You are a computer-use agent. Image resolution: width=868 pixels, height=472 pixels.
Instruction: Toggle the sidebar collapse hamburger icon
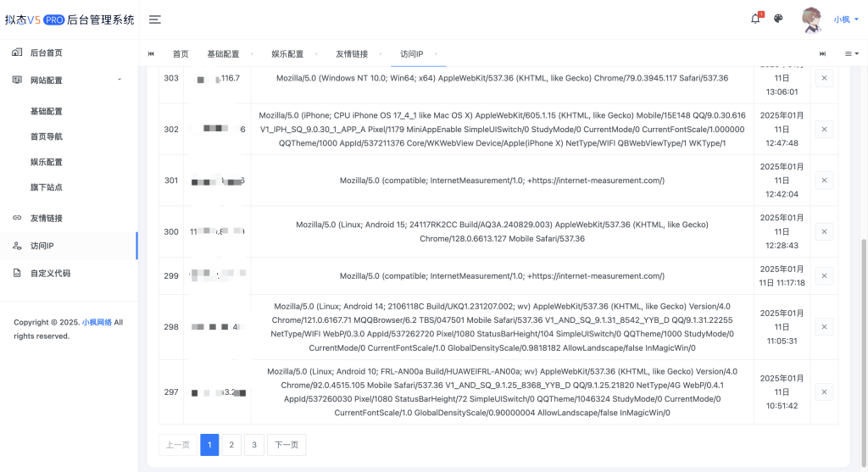click(155, 19)
